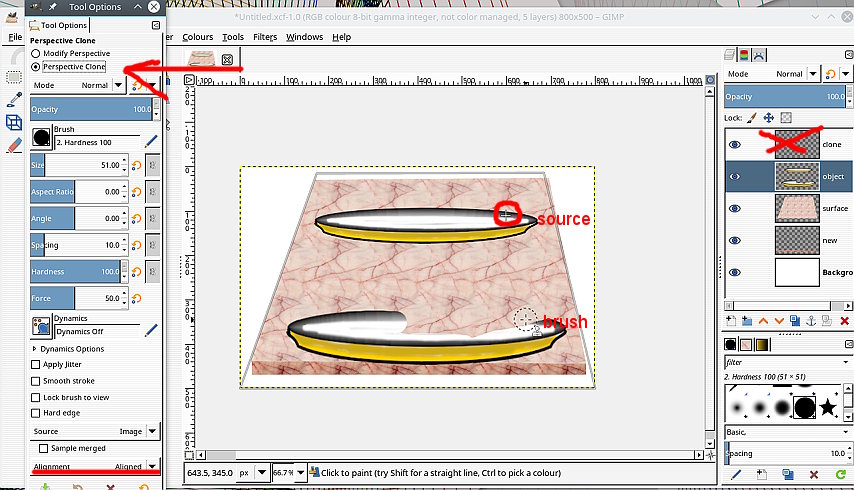Screen dimensions: 854x490
Task: Raise the selected layer
Action: tap(763, 321)
